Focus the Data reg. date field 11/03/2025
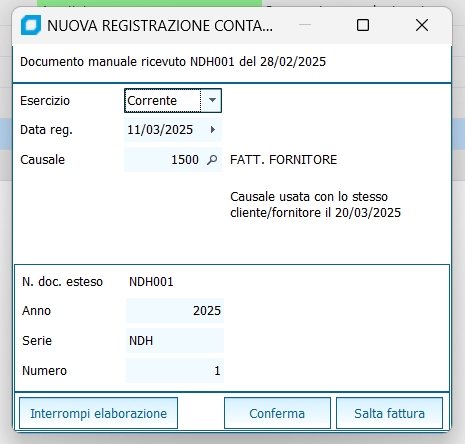 coord(173,130)
